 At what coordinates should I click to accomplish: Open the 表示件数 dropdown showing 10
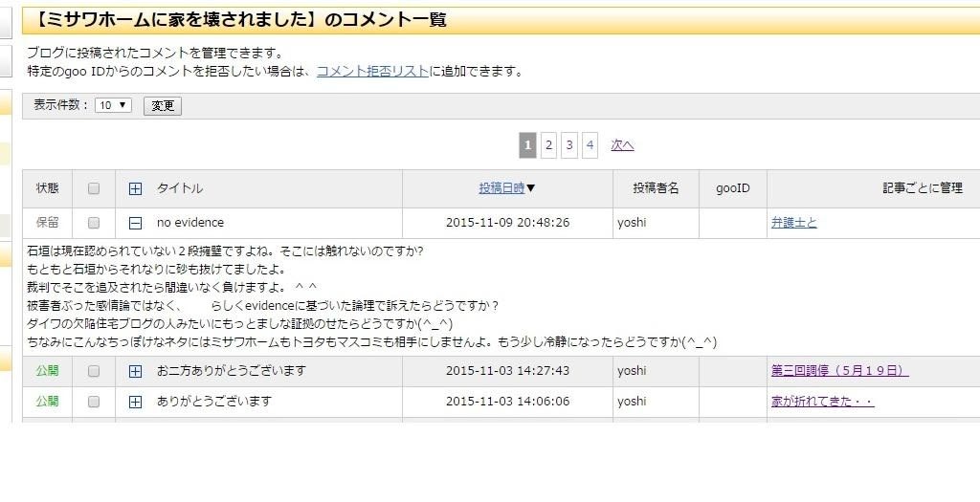113,105
